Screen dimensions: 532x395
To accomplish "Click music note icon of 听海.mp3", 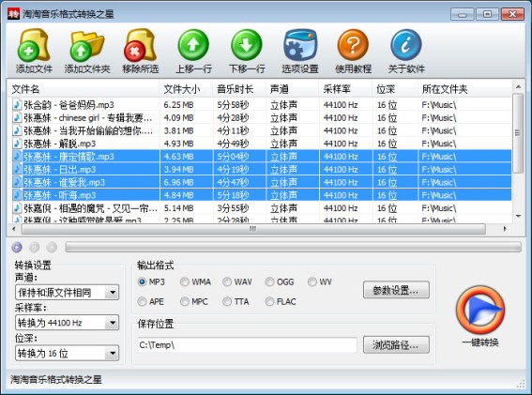I will pyautogui.click(x=17, y=195).
